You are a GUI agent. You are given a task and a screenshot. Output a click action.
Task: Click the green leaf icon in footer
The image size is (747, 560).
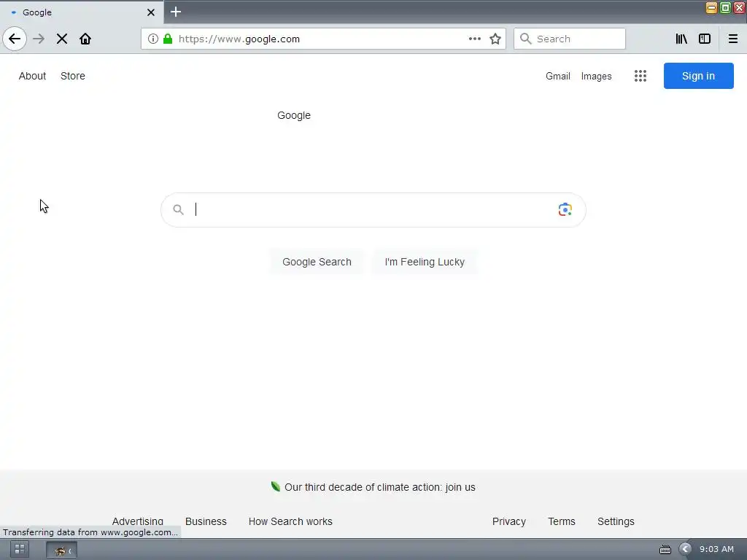(x=275, y=486)
